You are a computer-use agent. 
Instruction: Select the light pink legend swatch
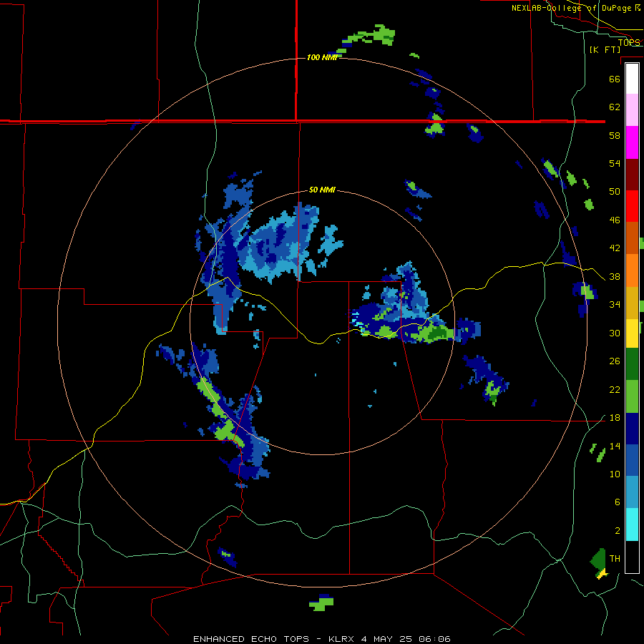[632, 109]
